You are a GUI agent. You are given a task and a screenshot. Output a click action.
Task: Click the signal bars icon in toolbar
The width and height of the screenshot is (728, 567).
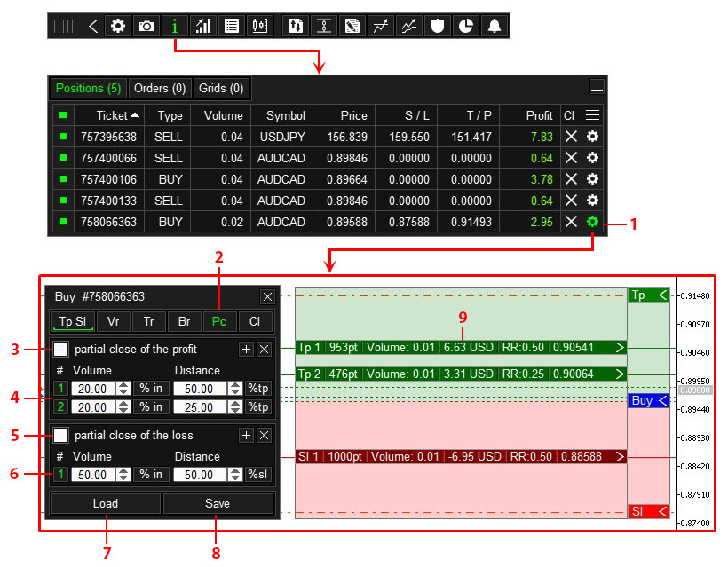pos(203,26)
